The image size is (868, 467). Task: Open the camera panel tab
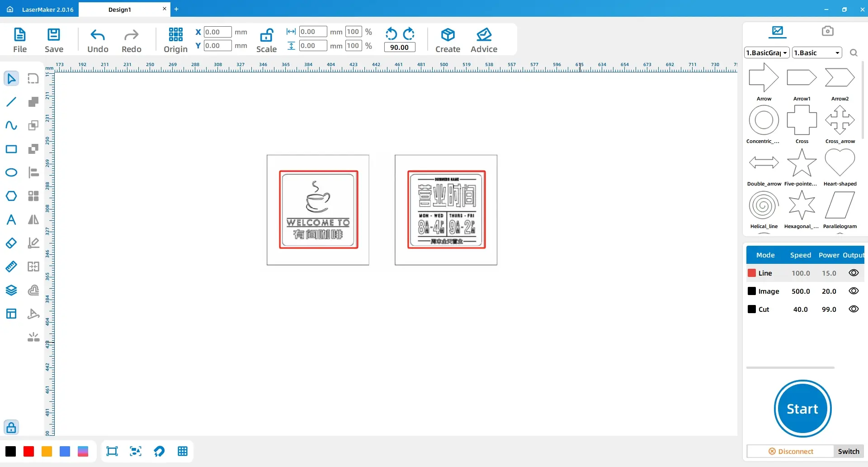tap(827, 31)
